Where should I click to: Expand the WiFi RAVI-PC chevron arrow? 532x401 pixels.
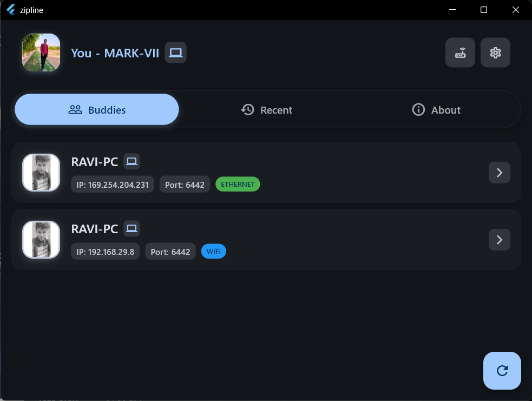click(499, 240)
